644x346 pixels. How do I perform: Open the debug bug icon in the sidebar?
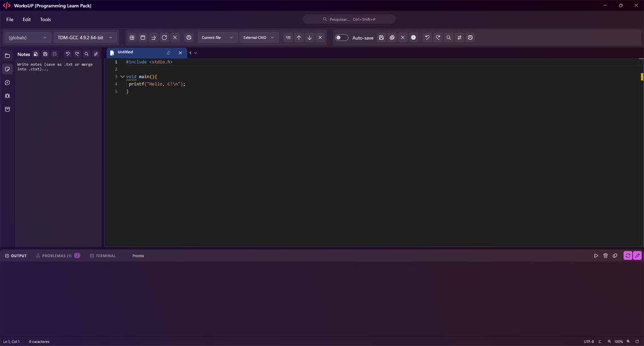(x=7, y=96)
